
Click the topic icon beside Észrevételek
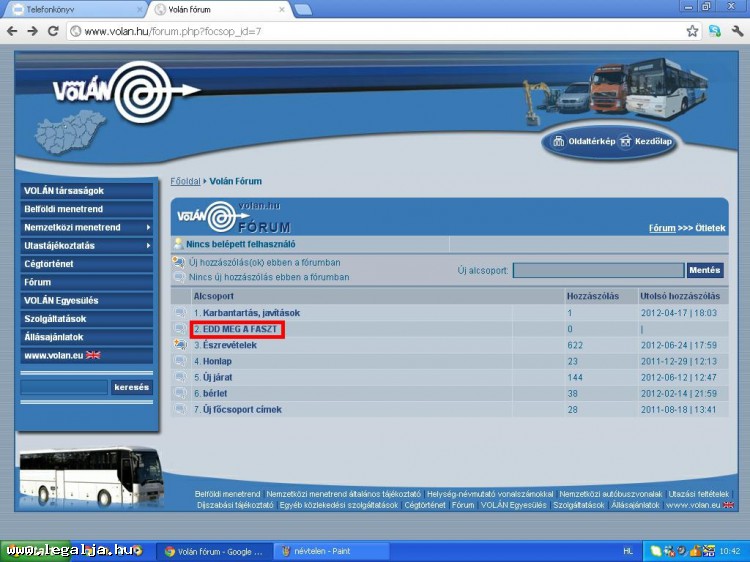coord(180,345)
